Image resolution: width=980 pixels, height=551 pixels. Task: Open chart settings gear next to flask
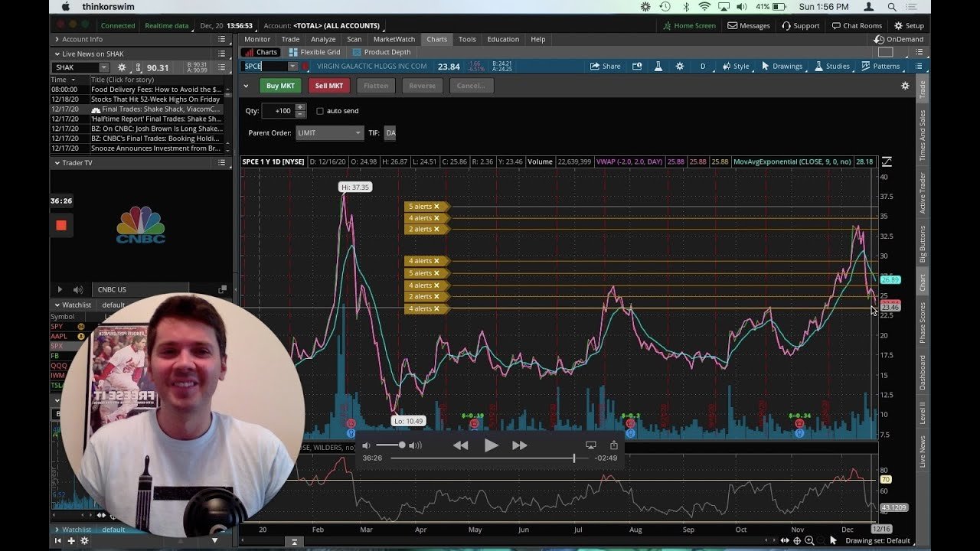[x=679, y=67]
